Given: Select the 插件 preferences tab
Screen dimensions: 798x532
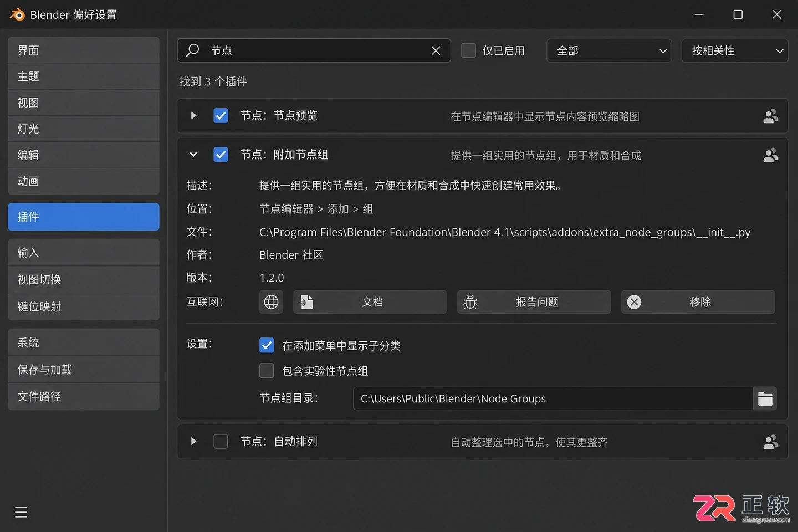Looking at the screenshot, I should pos(84,217).
